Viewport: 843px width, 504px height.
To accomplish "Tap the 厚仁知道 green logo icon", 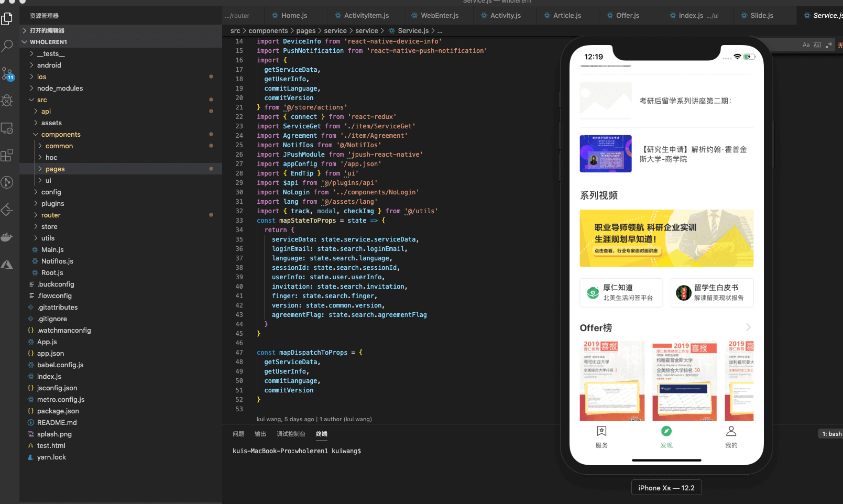I will click(593, 293).
